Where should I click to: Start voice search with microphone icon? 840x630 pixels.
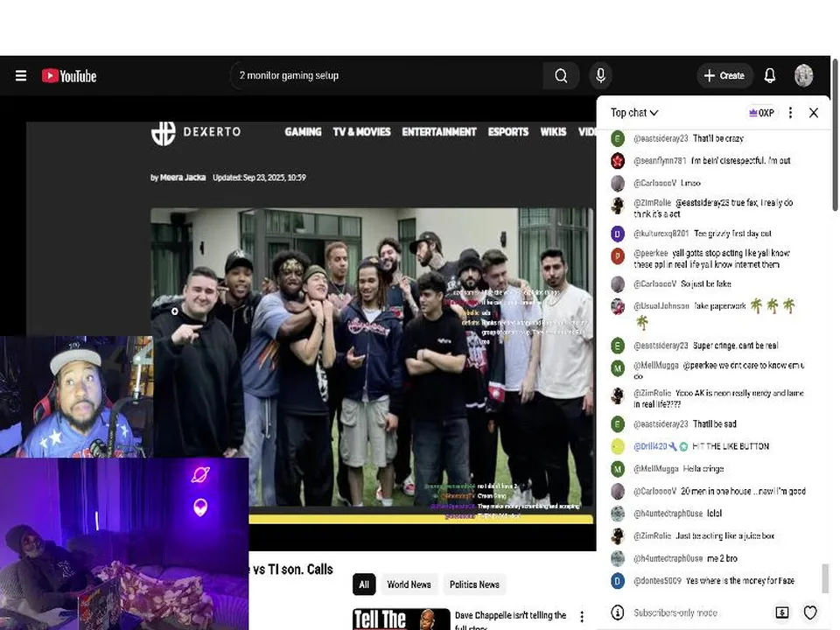[600, 75]
